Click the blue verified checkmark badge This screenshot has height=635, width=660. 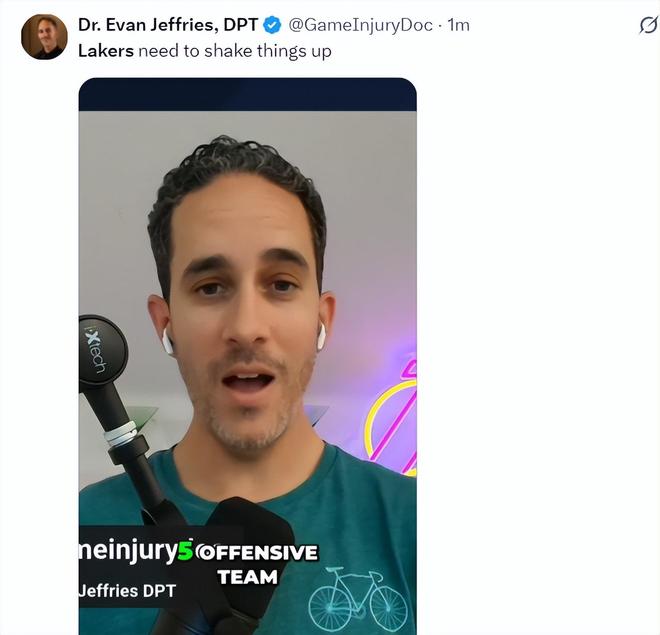(272, 25)
